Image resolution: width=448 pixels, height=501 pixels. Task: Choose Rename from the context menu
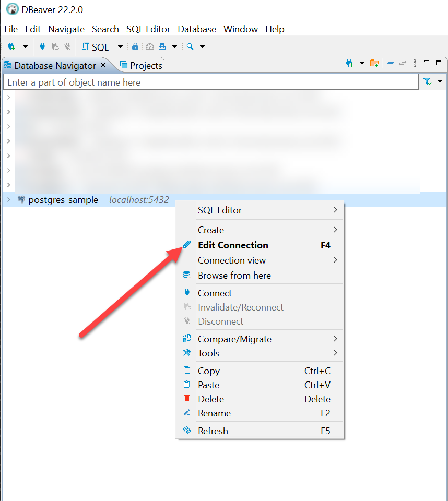[260, 413]
